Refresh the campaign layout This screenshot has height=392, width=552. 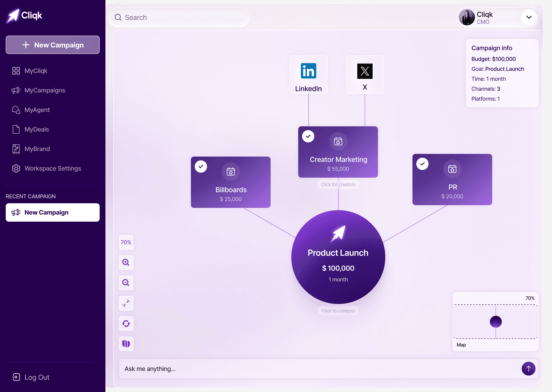tap(126, 323)
